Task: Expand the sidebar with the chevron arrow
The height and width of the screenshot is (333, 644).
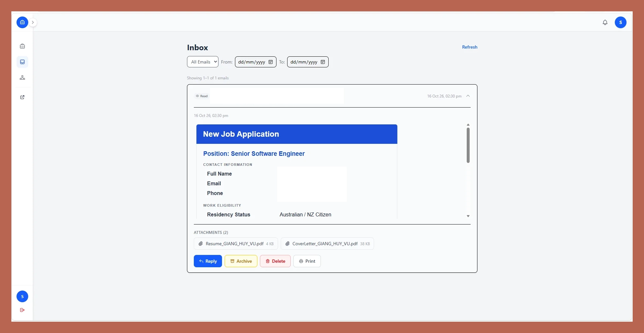Action: pos(33,22)
